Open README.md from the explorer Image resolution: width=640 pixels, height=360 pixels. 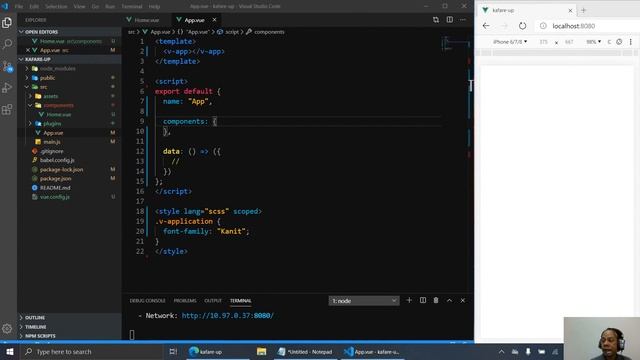tap(55, 188)
